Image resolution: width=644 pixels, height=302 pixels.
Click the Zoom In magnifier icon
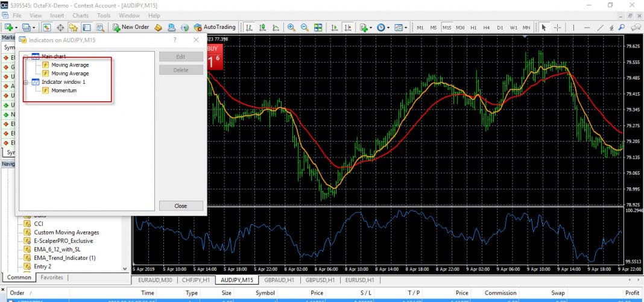tap(291, 27)
